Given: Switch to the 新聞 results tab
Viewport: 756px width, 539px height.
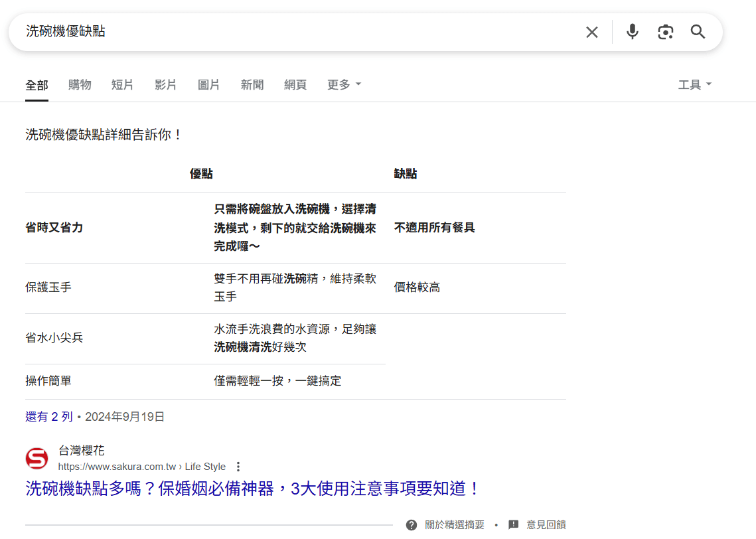Looking at the screenshot, I should (252, 84).
